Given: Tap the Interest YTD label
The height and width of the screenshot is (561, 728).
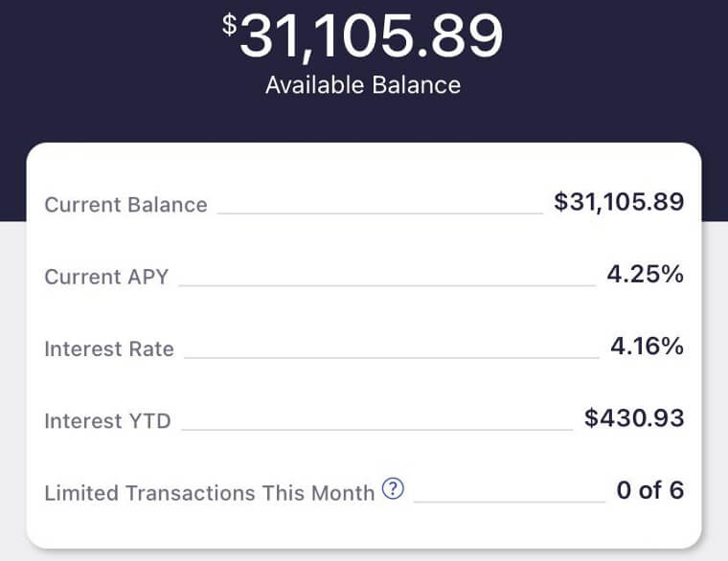Looking at the screenshot, I should pos(107,420).
